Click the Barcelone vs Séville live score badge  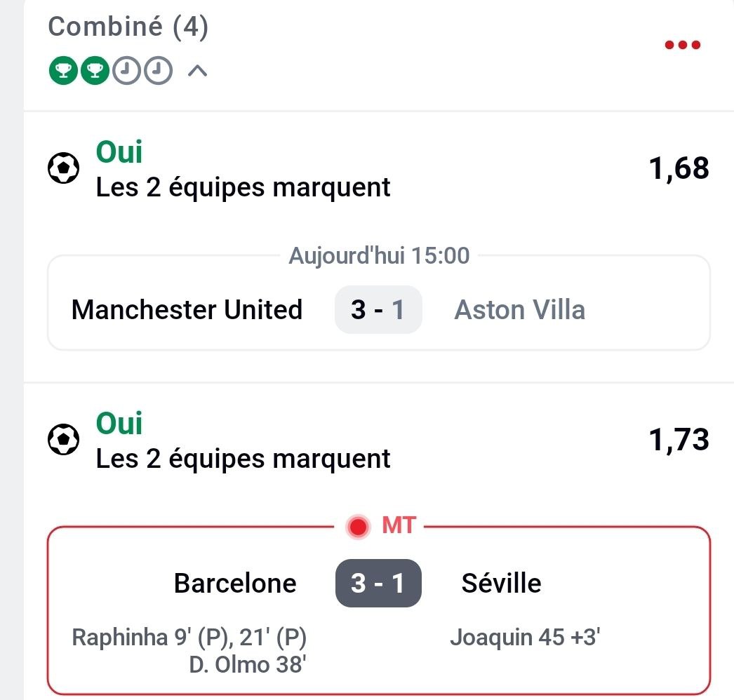(378, 583)
